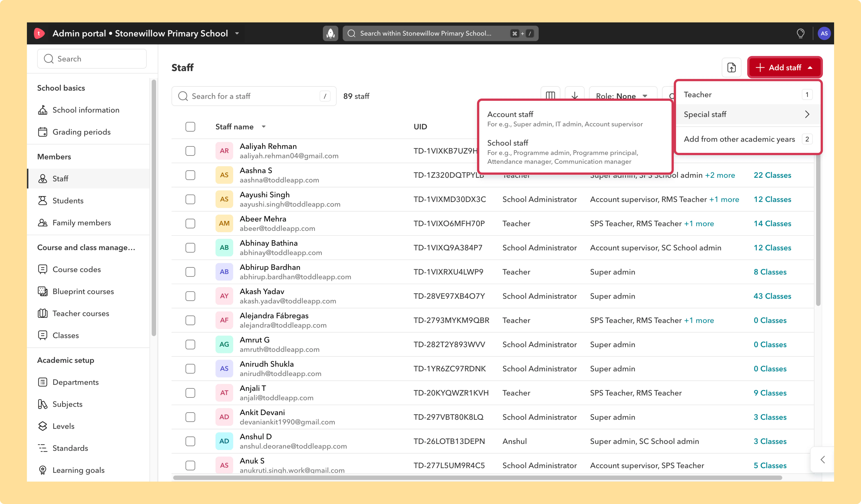The width and height of the screenshot is (861, 504).
Task: Select Abeer Mehra's checkbox
Action: pyautogui.click(x=190, y=223)
